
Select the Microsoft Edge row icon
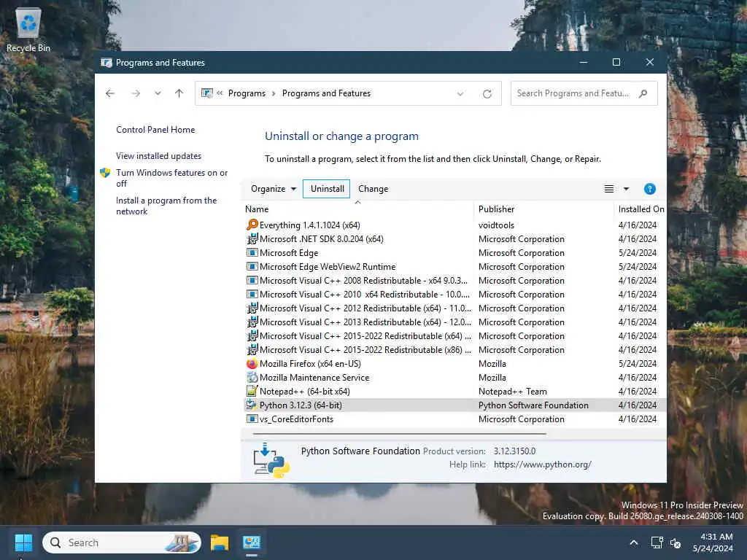[252, 253]
